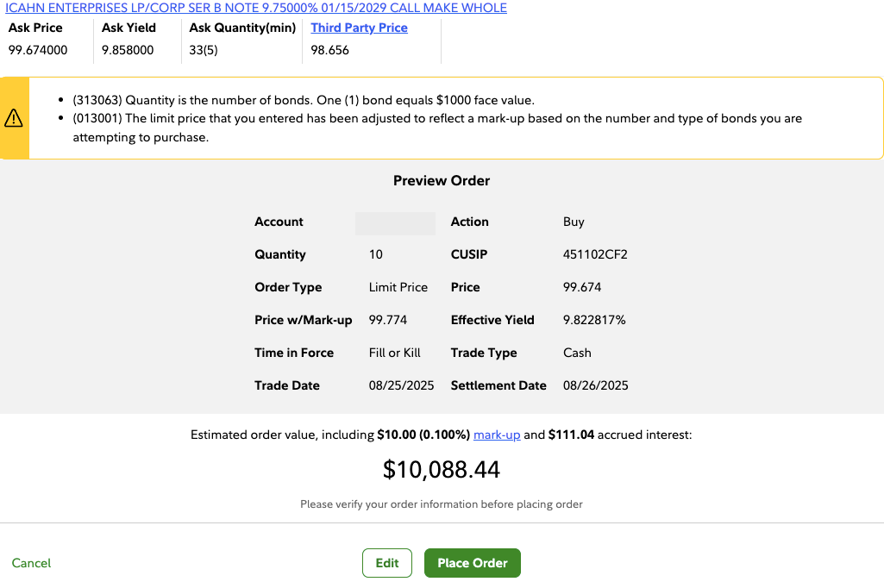Click the (313063) quantity warning message
The image size is (884, 588).
pos(304,100)
